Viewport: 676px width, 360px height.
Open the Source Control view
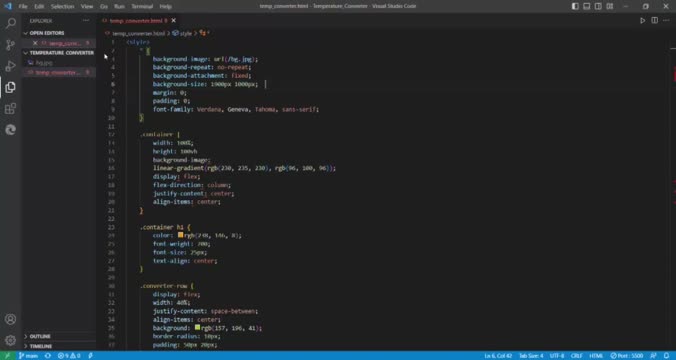[11, 45]
